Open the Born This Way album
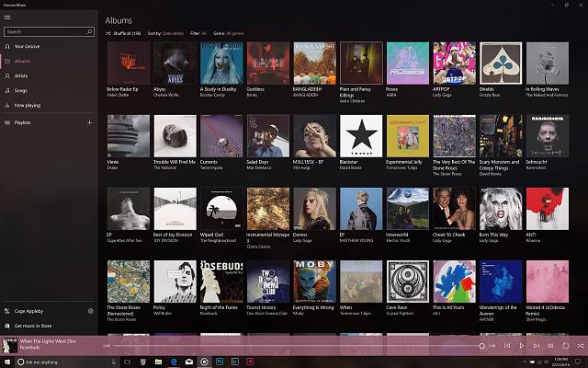Screen dimensions: 588x368 [x=501, y=209]
